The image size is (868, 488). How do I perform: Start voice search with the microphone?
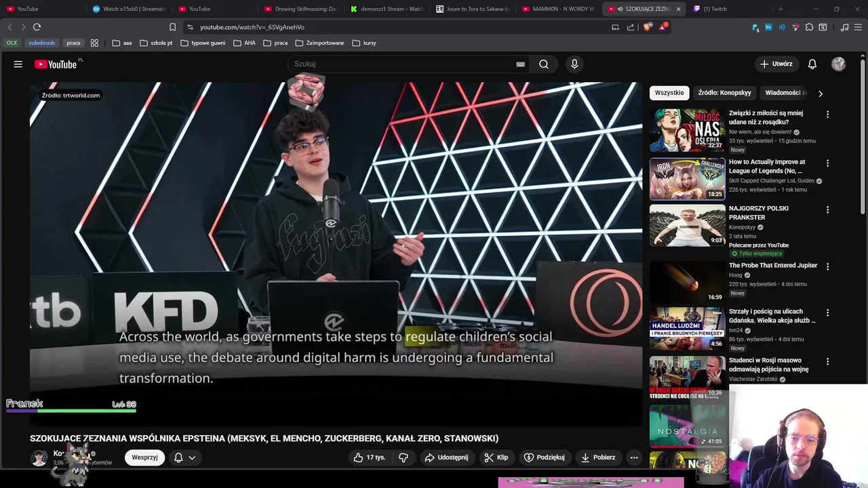click(574, 64)
